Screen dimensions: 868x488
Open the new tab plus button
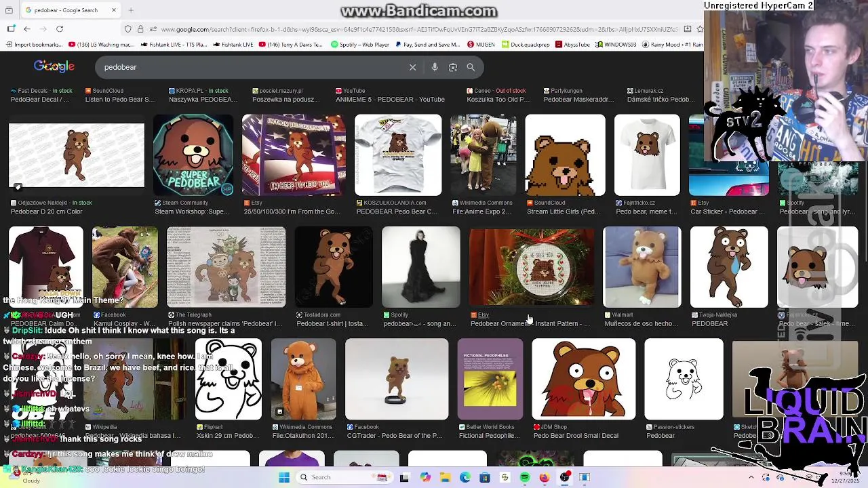click(131, 10)
